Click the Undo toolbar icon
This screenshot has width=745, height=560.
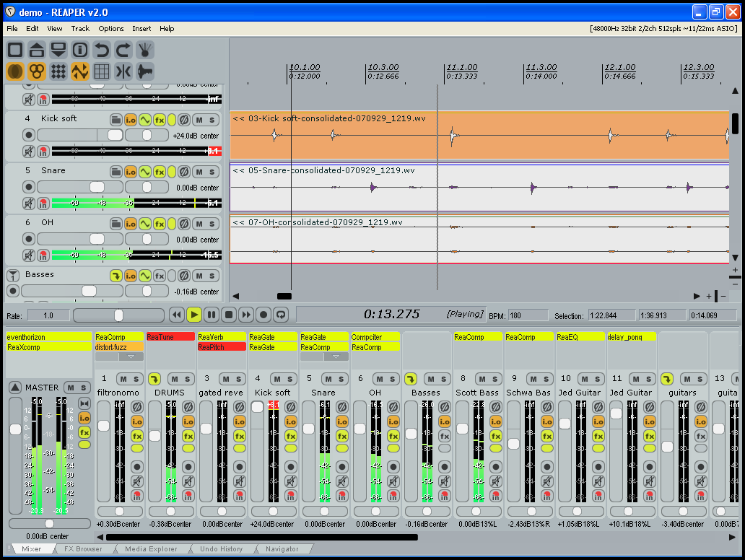click(x=101, y=50)
